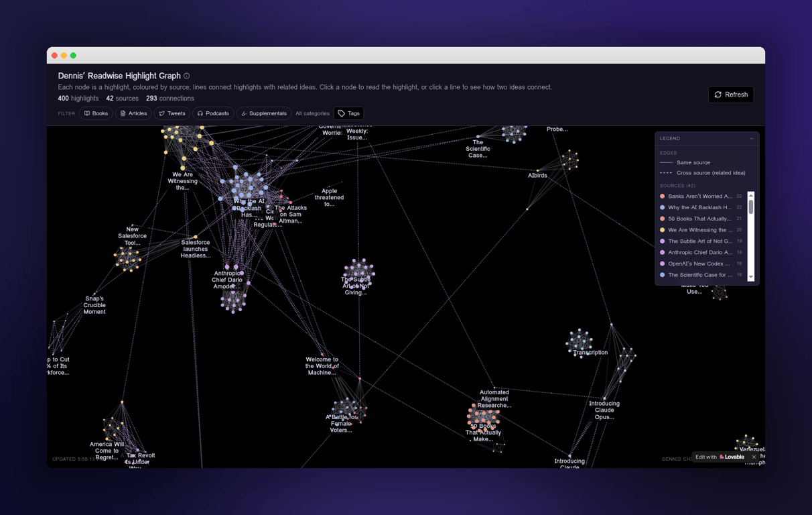Image resolution: width=812 pixels, height=515 pixels.
Task: Select All categories filter
Action: click(x=312, y=113)
